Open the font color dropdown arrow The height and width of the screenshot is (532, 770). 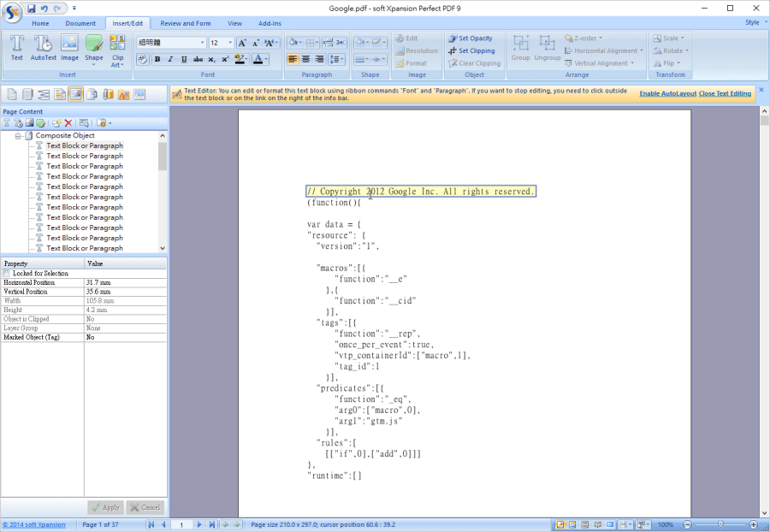tap(266, 59)
